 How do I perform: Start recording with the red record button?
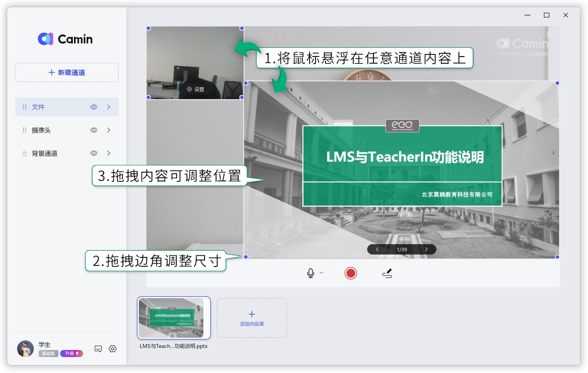pos(351,273)
